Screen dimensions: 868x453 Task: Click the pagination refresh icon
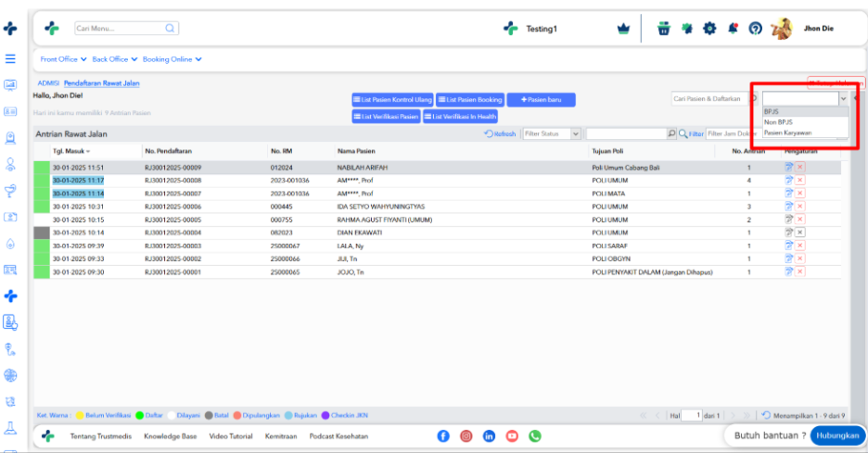[x=766, y=415]
